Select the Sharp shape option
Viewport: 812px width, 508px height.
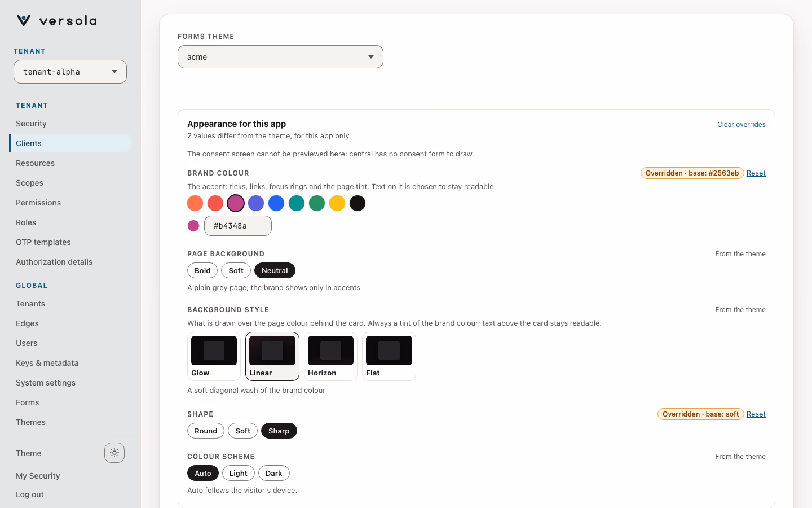279,431
